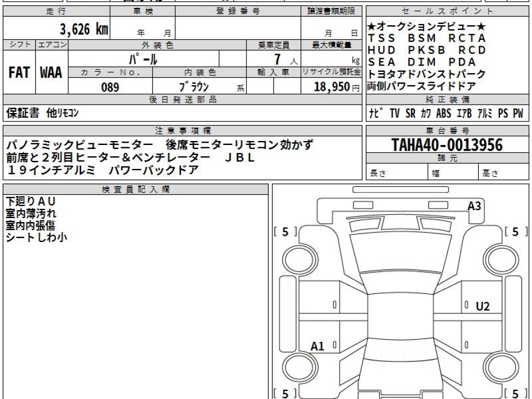Select interior color ブラウン
This screenshot has height=399, width=532.
tap(194, 87)
